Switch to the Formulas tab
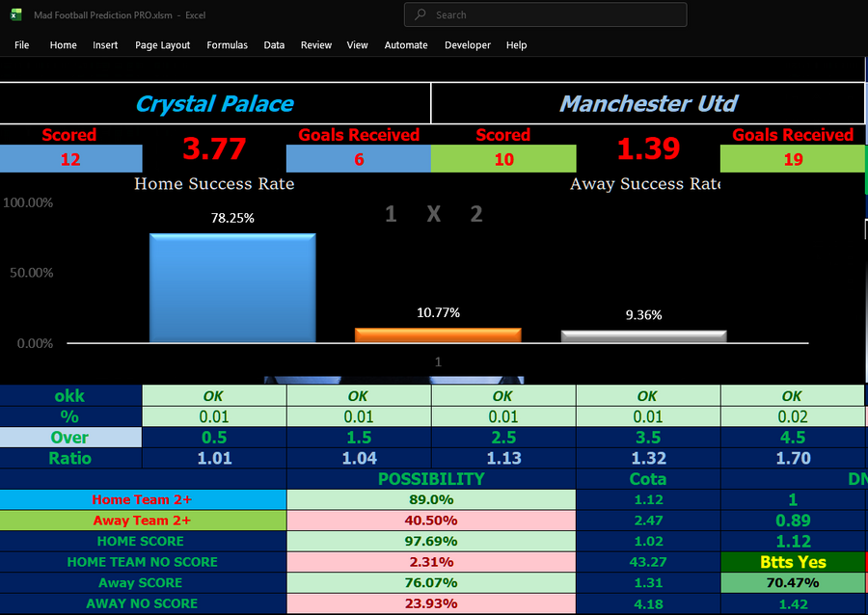The width and height of the screenshot is (868, 615). (x=227, y=44)
